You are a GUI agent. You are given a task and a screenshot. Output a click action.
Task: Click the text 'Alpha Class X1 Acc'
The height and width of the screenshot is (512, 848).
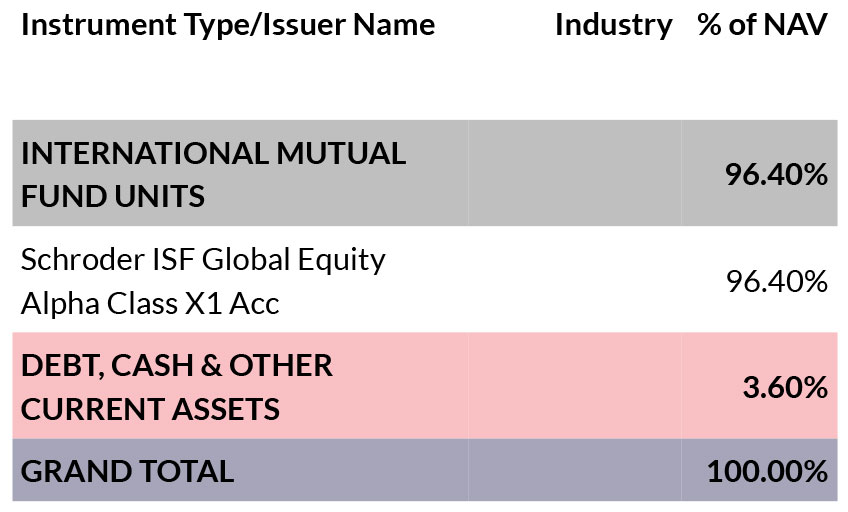point(150,303)
